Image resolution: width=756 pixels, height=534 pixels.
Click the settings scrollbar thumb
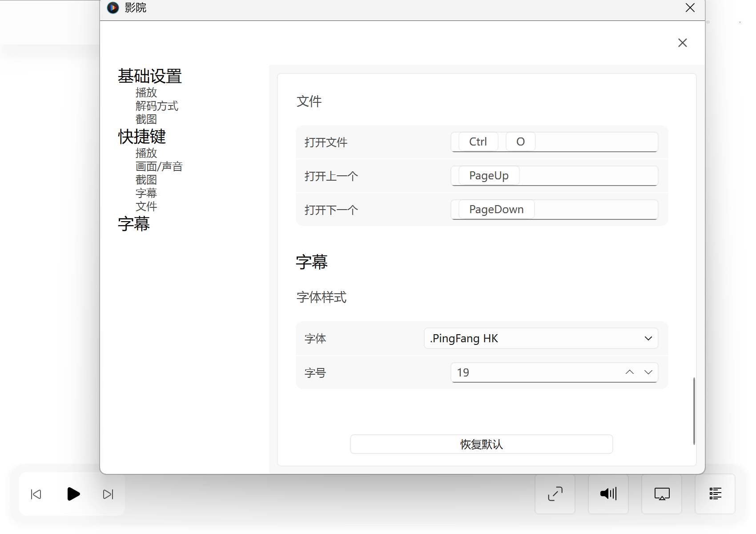pyautogui.click(x=694, y=411)
